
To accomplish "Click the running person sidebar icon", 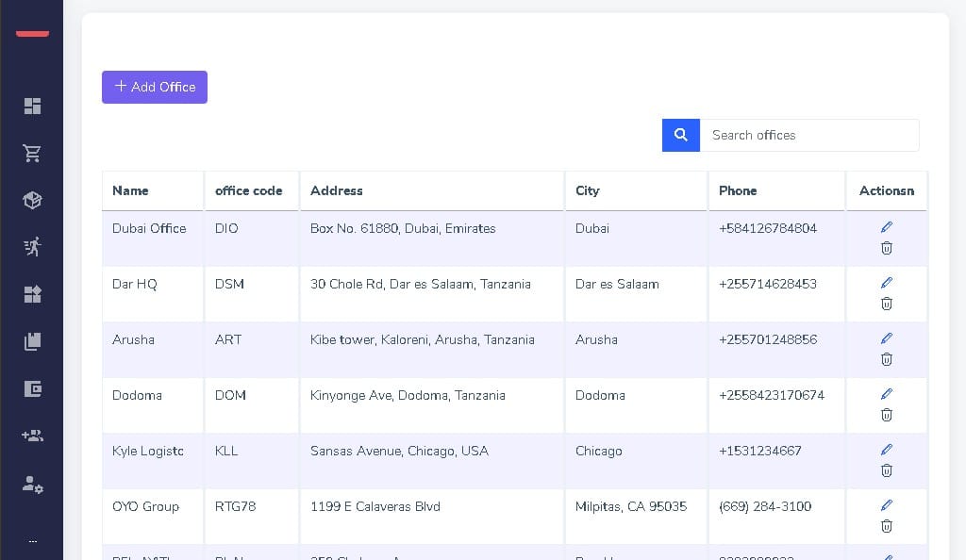I will 32,247.
